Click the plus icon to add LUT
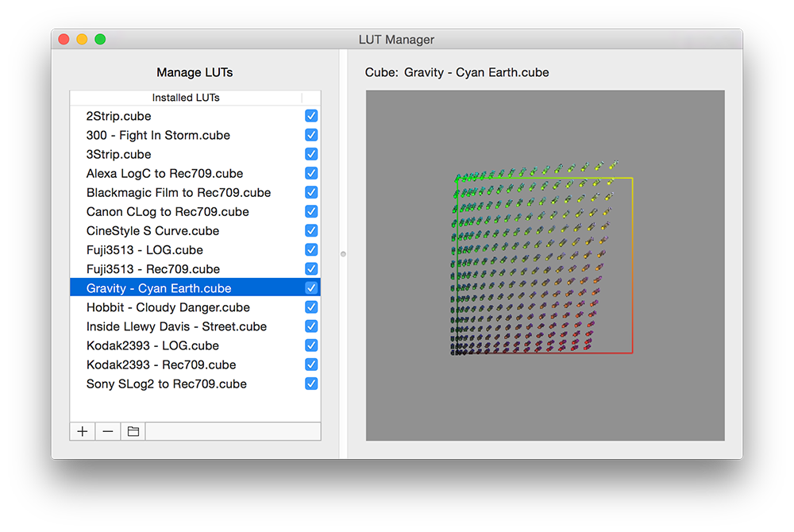Image resolution: width=794 pixels, height=532 pixels. (83, 431)
